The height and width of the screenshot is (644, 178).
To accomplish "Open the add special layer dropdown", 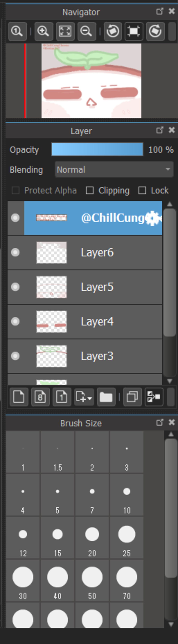I will (84, 397).
